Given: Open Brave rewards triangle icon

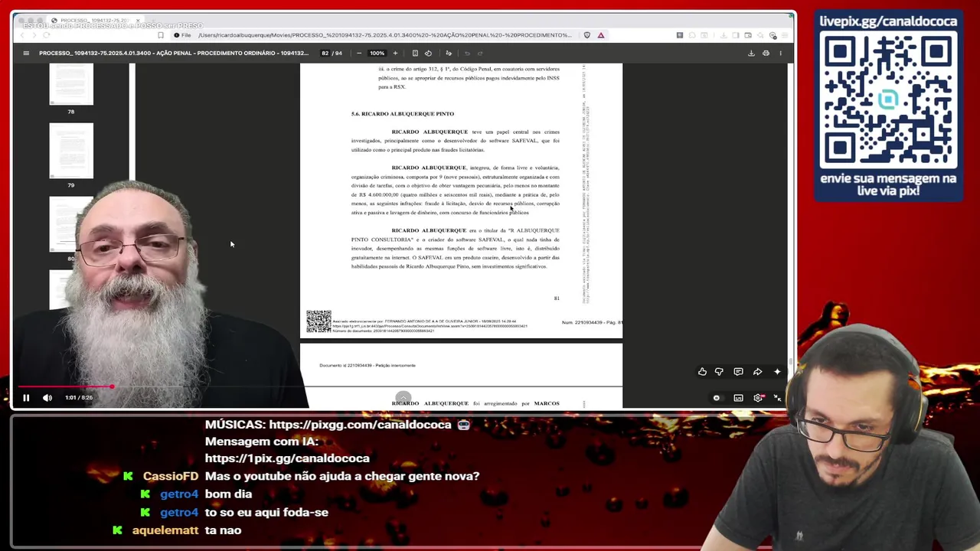Looking at the screenshot, I should point(601,35).
